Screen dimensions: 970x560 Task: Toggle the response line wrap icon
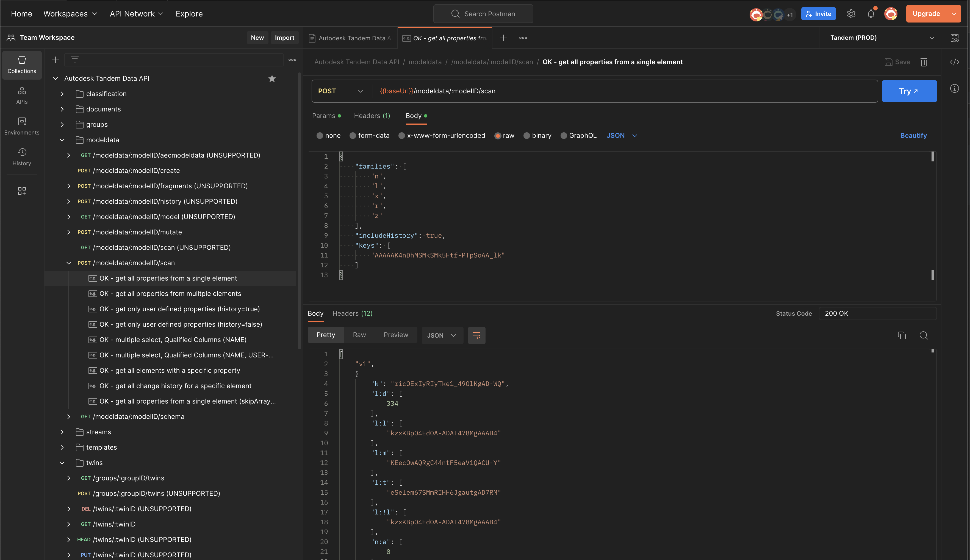point(476,335)
